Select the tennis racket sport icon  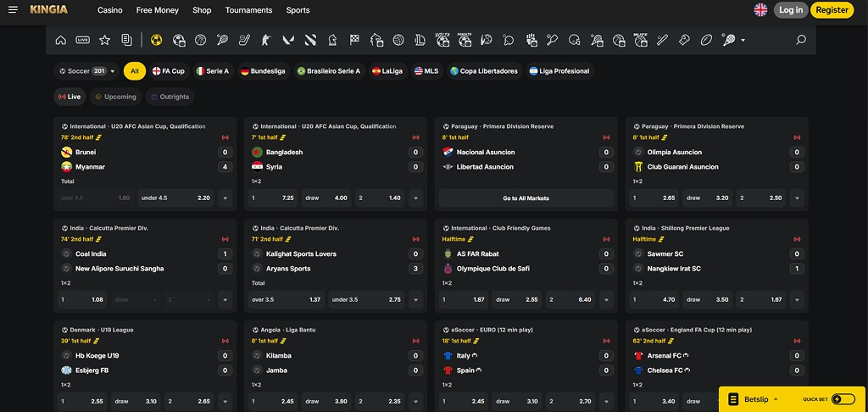223,40
